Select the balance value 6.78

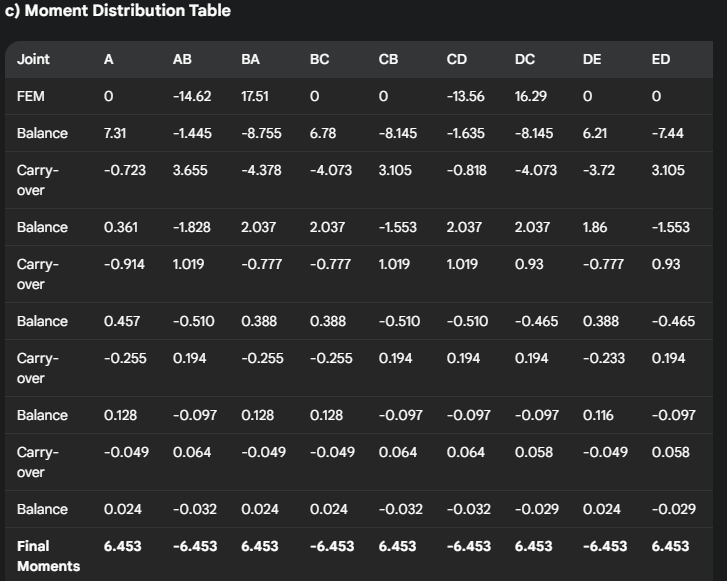pos(322,133)
